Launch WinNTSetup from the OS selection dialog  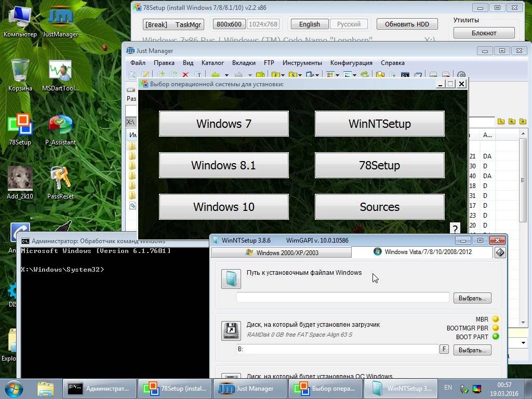tap(379, 124)
